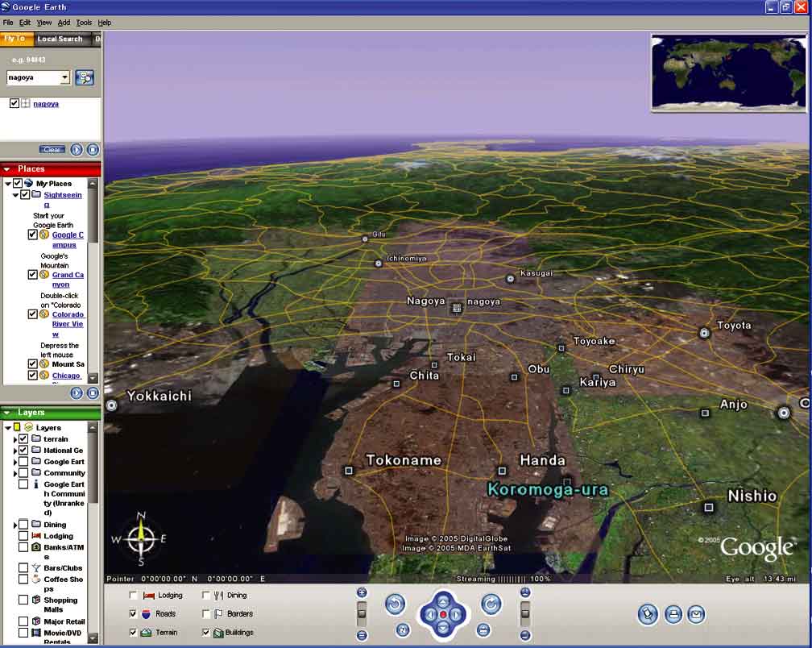Click the rotate clockwise button
The width and height of the screenshot is (812, 648).
tap(491, 604)
